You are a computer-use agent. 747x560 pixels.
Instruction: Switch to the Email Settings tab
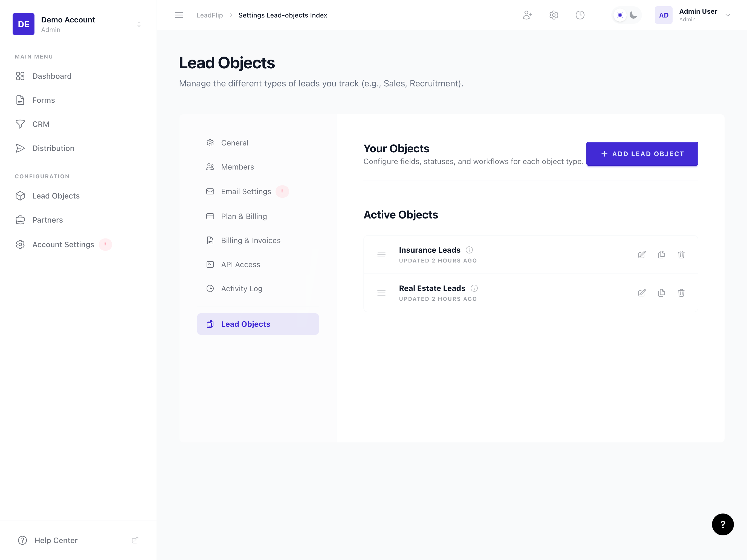point(246,191)
